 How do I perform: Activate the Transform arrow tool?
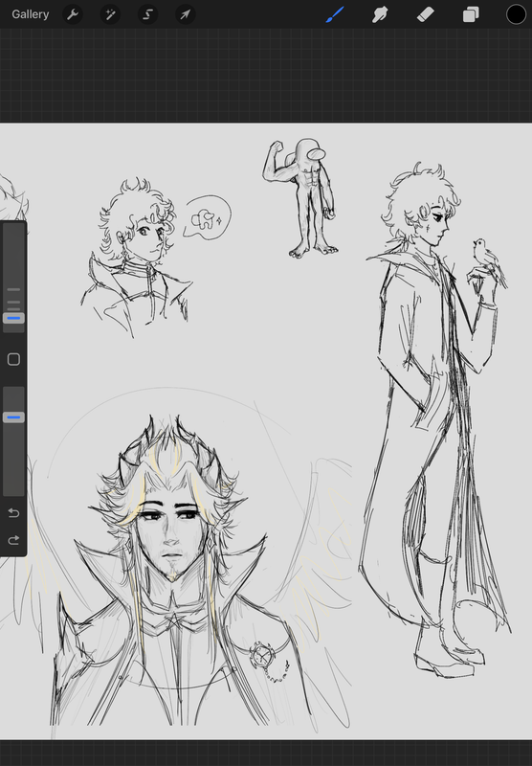[x=186, y=14]
